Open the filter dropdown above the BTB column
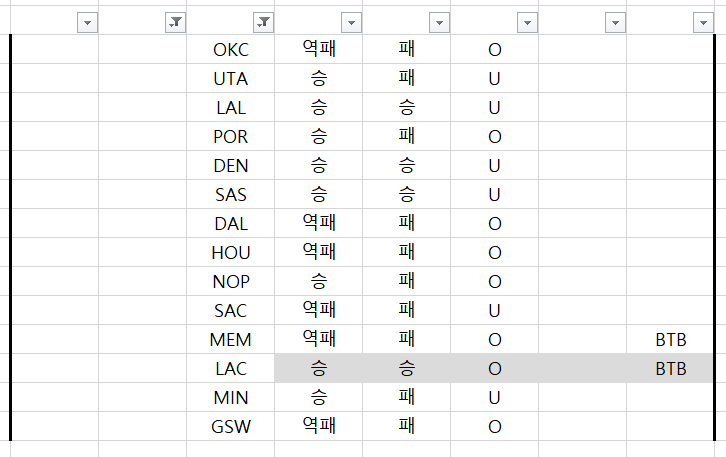Viewport: 726px width, 457px height. (703, 23)
